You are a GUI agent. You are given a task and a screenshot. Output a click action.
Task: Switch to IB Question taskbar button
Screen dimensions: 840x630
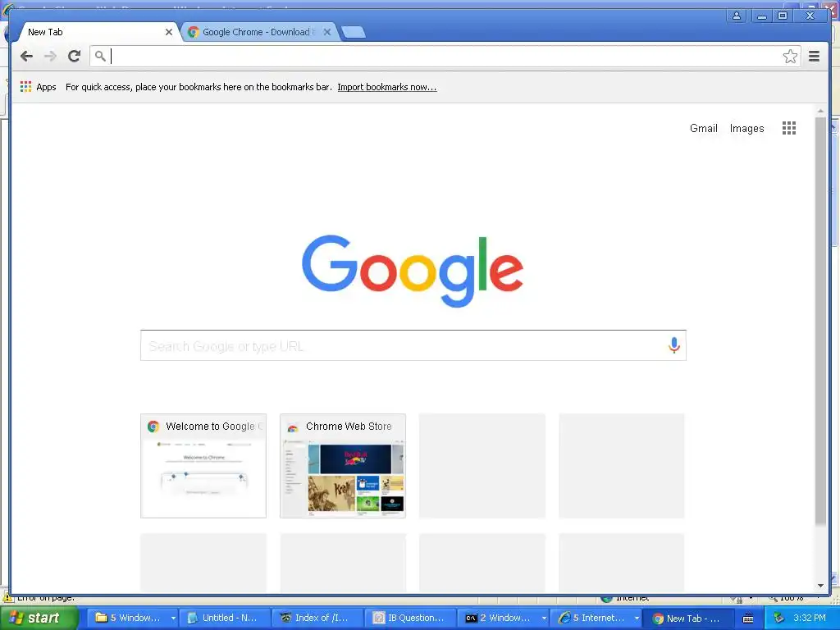click(409, 618)
